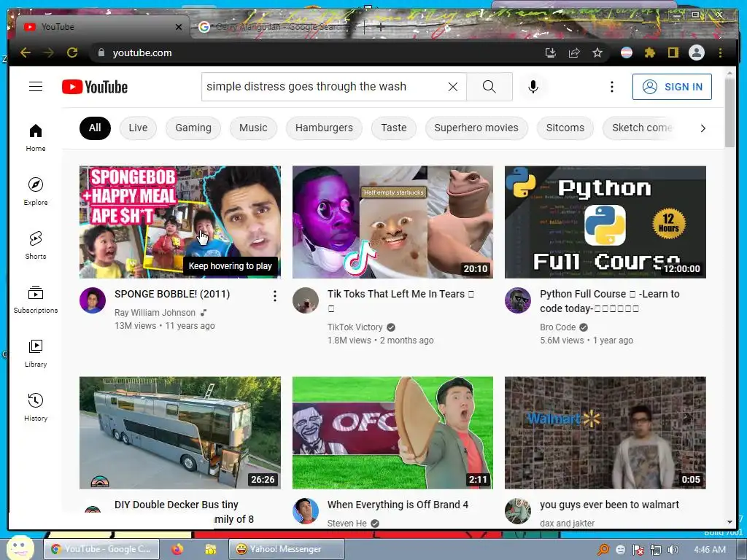Open Ray William Johnson channel avatar
This screenshot has height=560, width=747.
93,300
